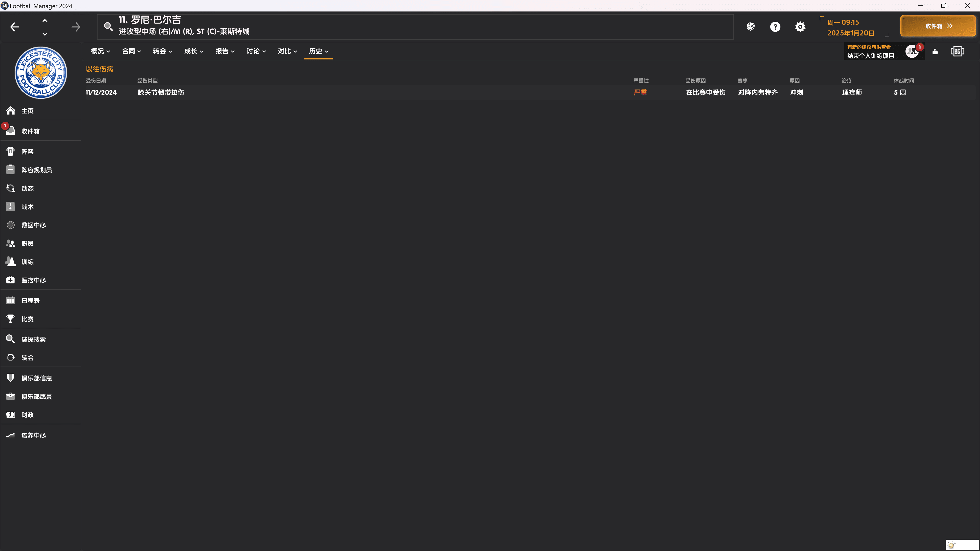Click the world globe icon in header
This screenshot has height=551, width=980.
click(750, 27)
